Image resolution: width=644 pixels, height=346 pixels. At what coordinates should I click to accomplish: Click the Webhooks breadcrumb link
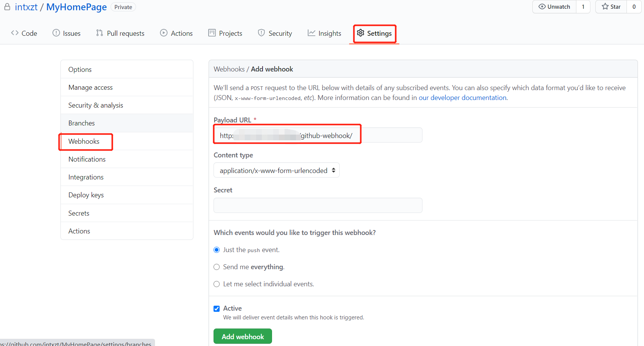(x=229, y=69)
